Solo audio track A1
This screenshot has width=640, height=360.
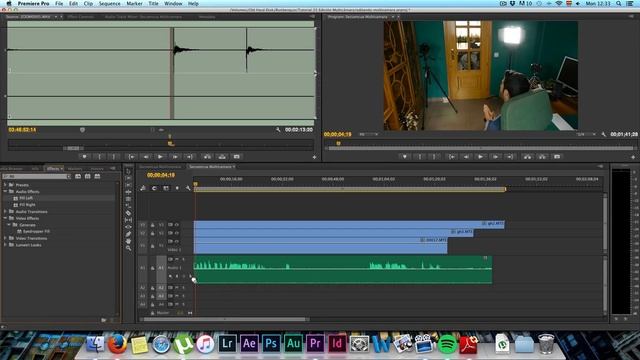click(183, 259)
